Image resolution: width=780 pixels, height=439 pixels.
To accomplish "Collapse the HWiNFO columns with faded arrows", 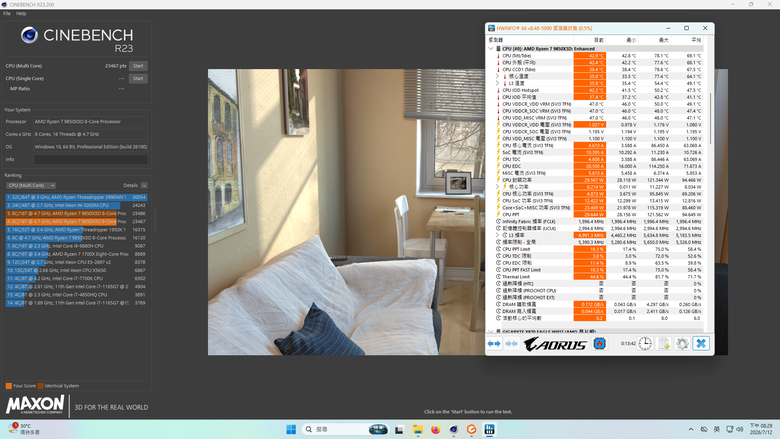I will coord(511,344).
